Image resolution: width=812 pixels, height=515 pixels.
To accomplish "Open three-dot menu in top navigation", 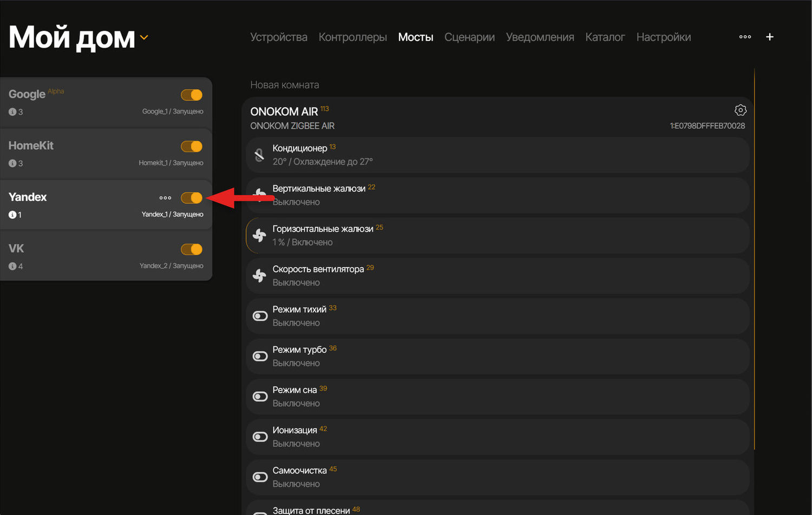I will [745, 37].
